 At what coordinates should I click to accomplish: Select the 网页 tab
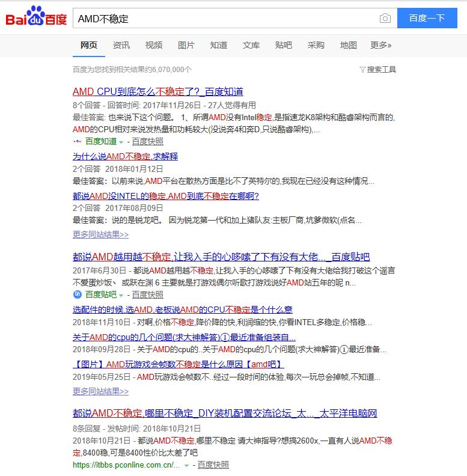point(89,45)
